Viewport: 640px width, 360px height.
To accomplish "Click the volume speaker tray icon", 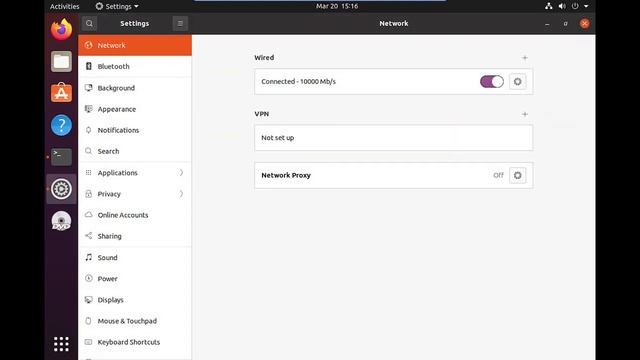I will pyautogui.click(x=562, y=6).
